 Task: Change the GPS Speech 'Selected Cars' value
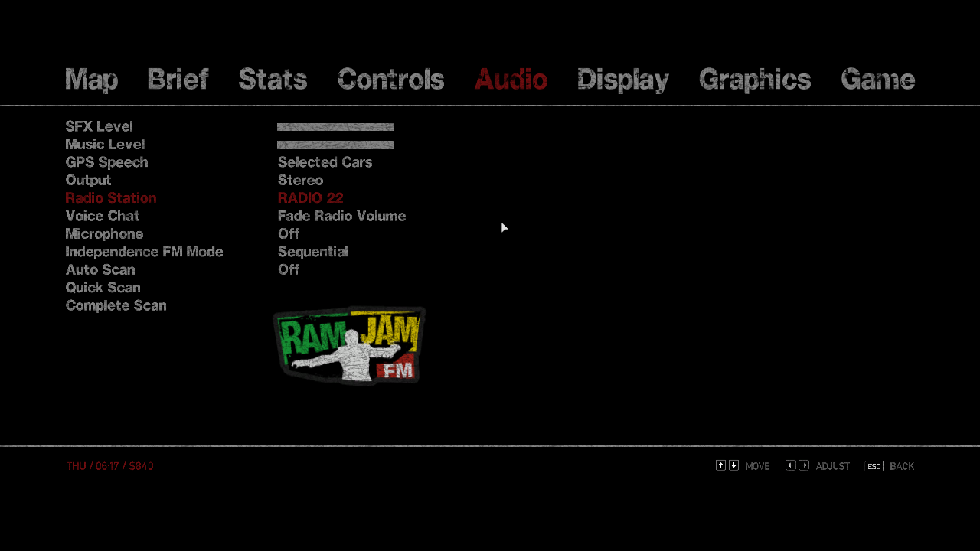(325, 162)
